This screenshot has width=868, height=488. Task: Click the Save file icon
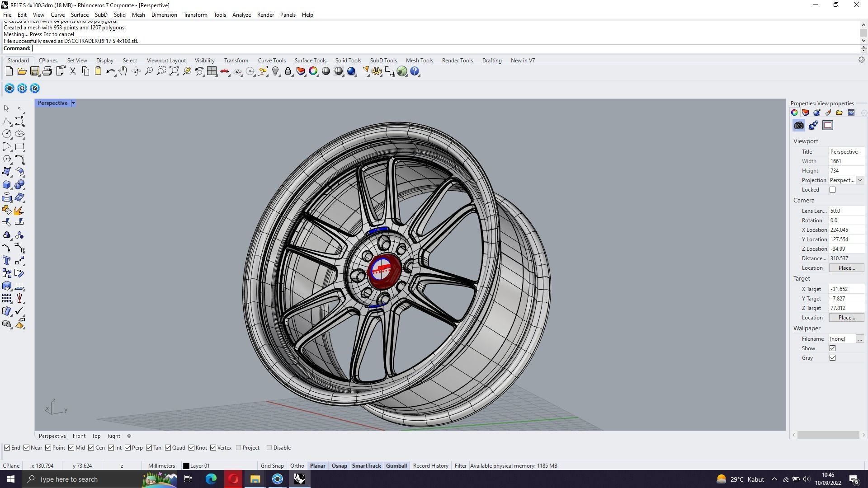tap(34, 71)
